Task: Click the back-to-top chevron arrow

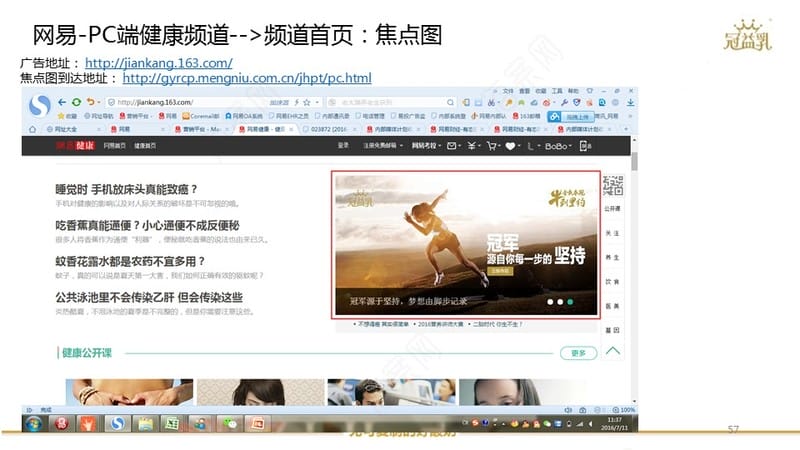Action: click(x=613, y=351)
